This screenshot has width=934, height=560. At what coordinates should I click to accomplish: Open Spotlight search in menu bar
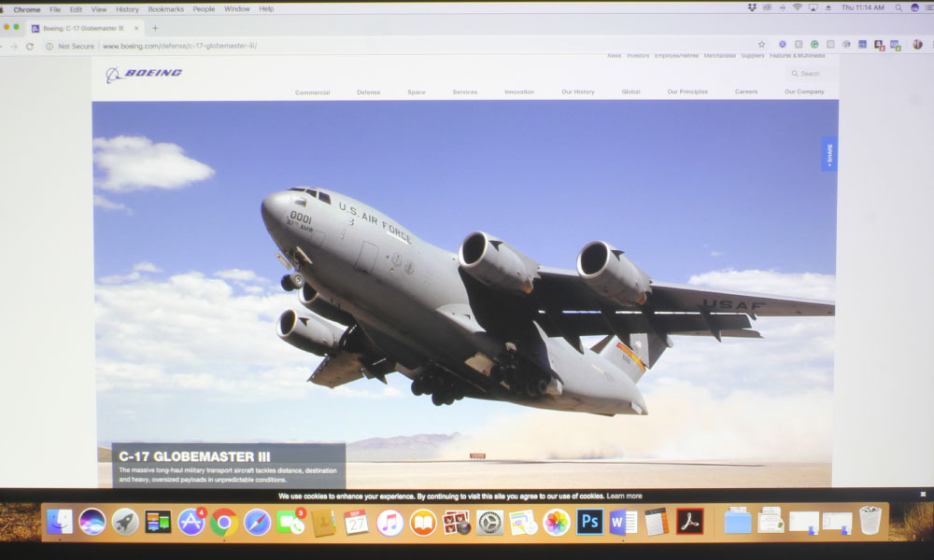(898, 7)
